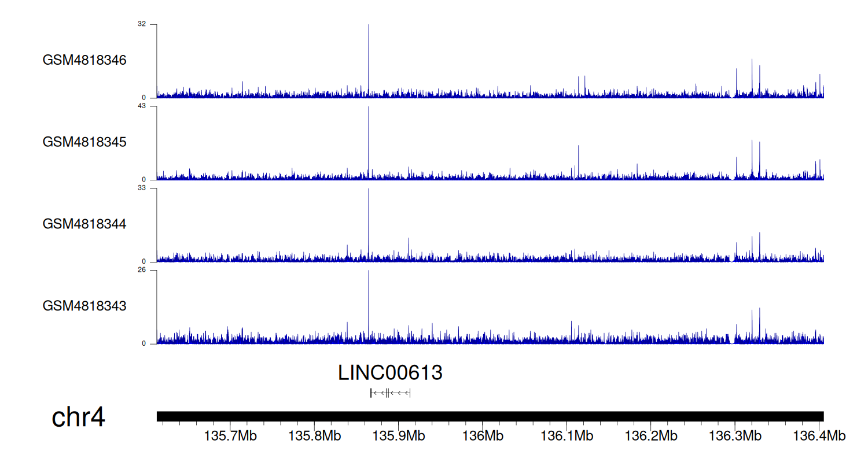The image size is (868, 451).
Task: Select the GSM4818343 track name
Action: tap(84, 305)
